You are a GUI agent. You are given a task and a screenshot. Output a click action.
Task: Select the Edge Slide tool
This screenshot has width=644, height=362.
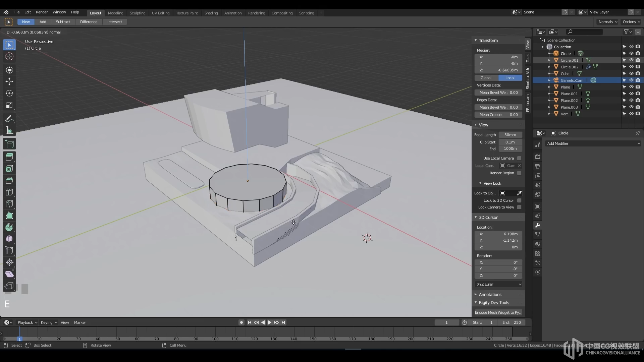9,251
